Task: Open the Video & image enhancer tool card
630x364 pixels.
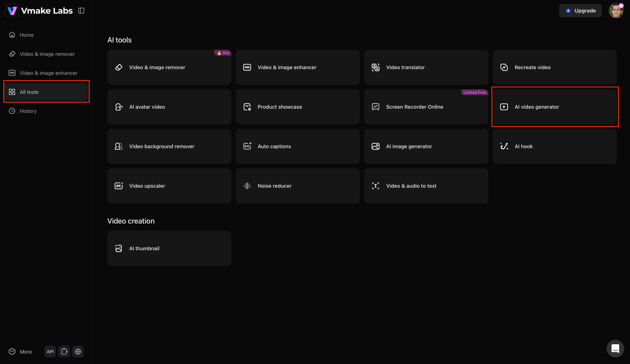Action: pyautogui.click(x=298, y=67)
